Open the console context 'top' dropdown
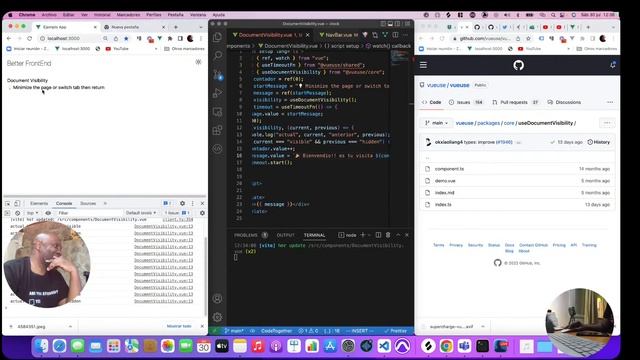Screen dimensions: 640x360 click(x=32, y=213)
